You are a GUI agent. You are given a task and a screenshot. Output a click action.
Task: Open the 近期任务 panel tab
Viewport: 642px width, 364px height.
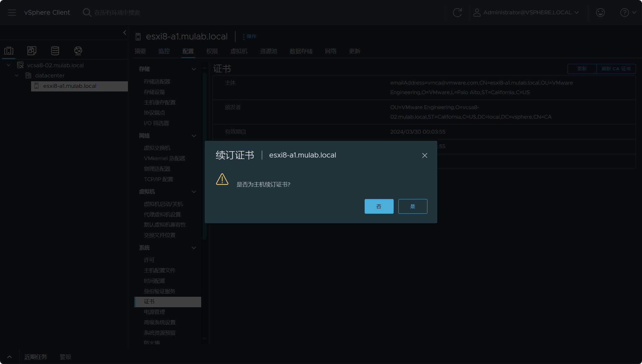point(36,357)
